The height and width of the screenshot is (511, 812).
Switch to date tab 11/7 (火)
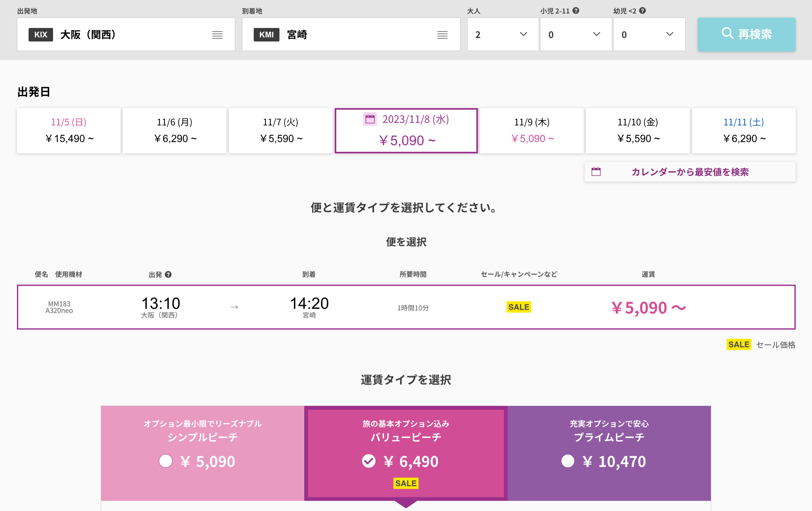[x=281, y=131]
